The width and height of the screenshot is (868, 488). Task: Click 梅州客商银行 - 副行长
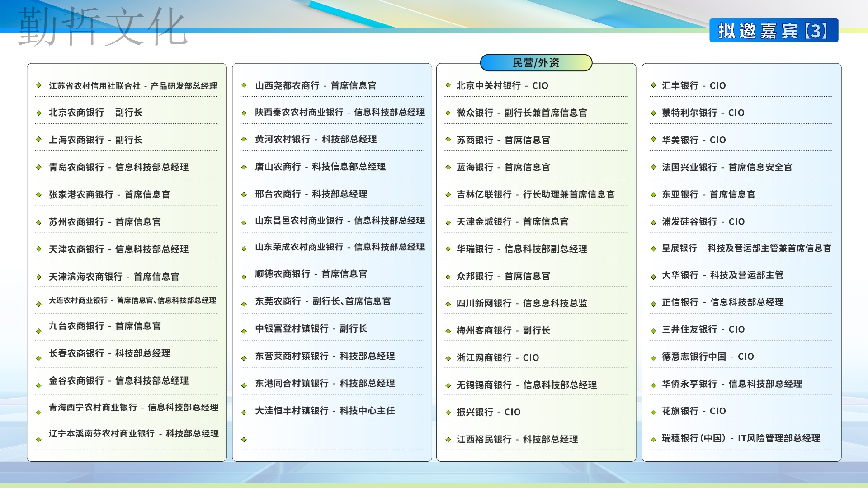pyautogui.click(x=503, y=330)
